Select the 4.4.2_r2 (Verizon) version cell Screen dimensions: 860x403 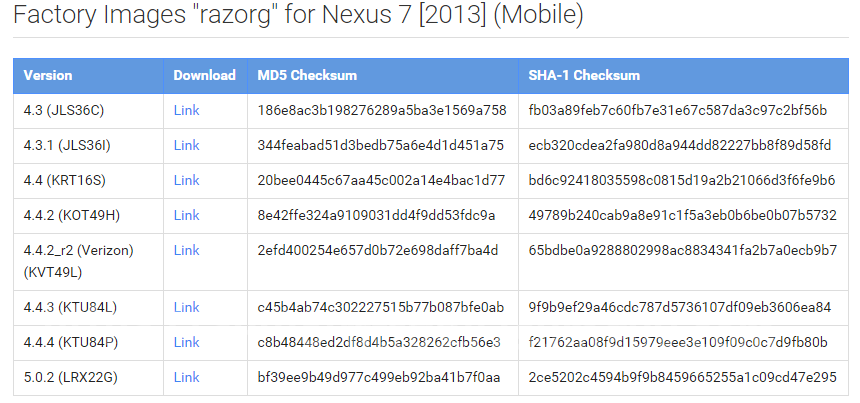click(78, 262)
